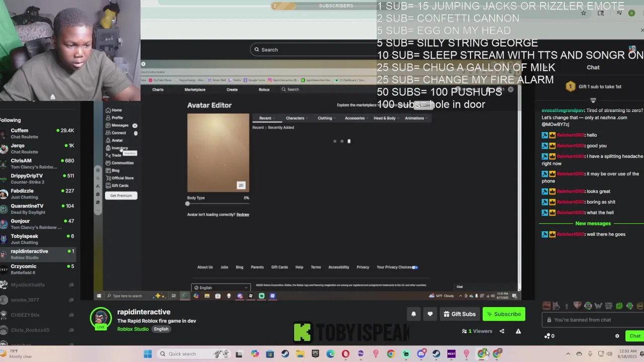Expand the Animations dropdown

point(417,118)
